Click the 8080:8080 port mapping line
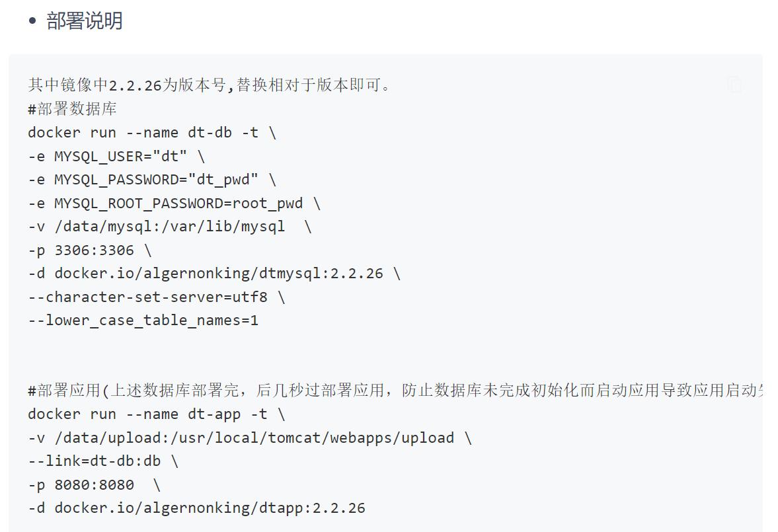778x532 pixels. (x=94, y=485)
